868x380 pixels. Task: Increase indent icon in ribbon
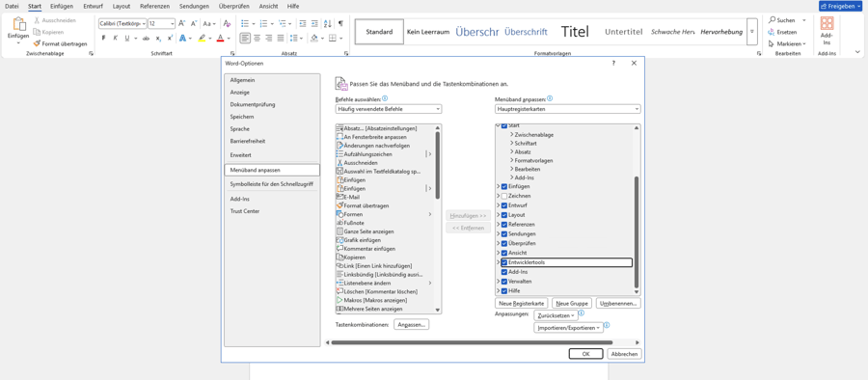(314, 23)
